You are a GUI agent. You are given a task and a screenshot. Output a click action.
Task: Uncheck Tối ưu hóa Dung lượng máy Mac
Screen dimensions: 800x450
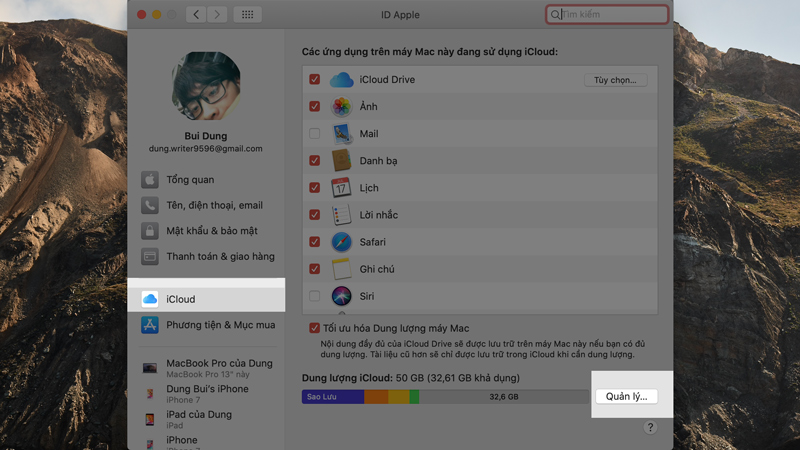click(315, 328)
